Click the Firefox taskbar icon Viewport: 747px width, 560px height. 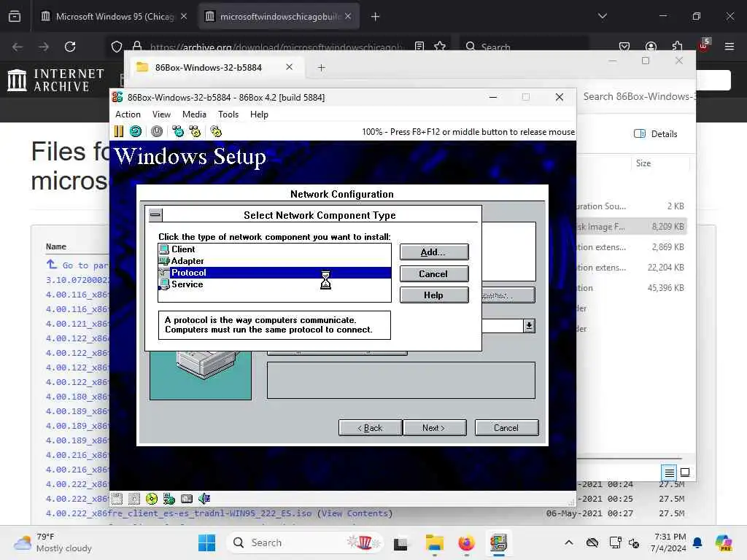pos(466,542)
